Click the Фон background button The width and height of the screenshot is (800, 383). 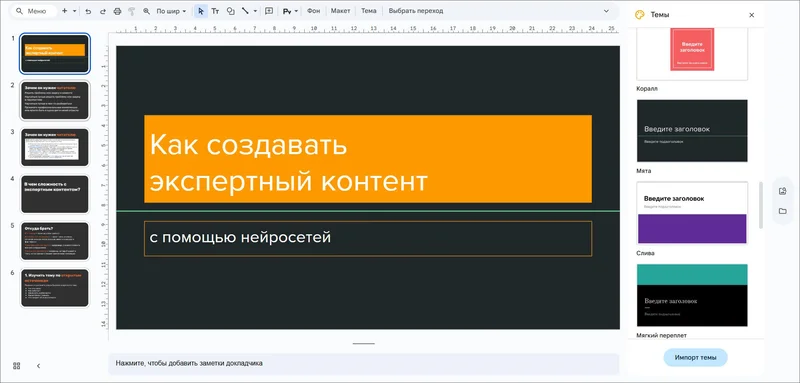tap(313, 11)
